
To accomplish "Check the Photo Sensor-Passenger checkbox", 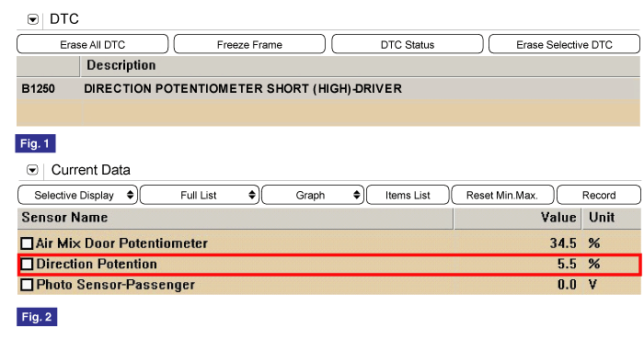I will point(27,285).
